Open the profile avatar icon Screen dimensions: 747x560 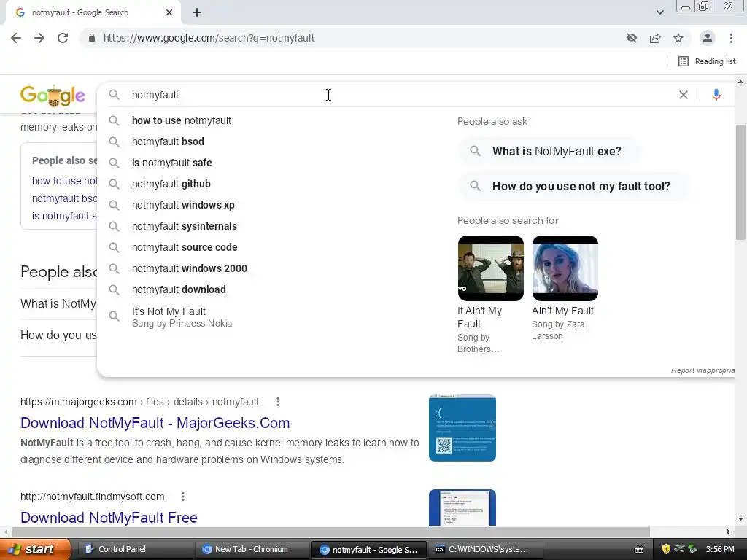click(x=708, y=38)
